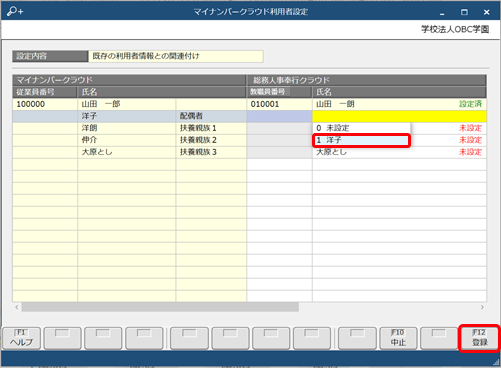
Task: Click the 従業員番号 column header
Action: click(45, 92)
